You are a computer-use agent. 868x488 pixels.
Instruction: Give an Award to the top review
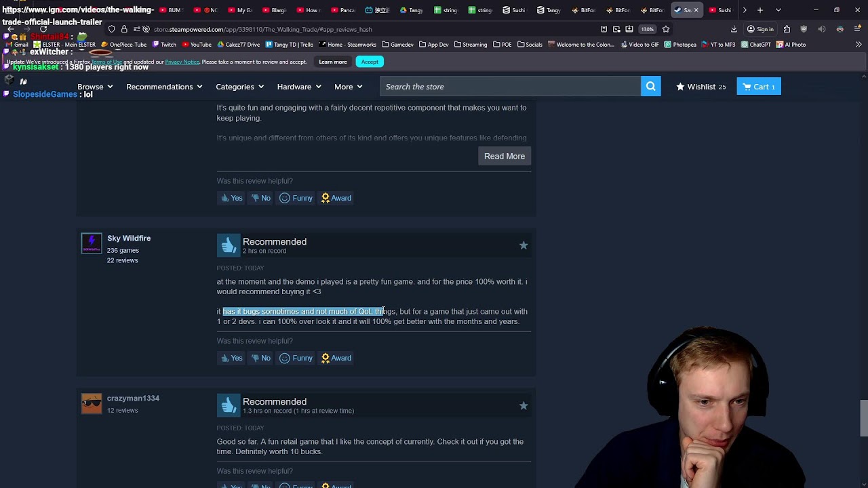click(336, 198)
